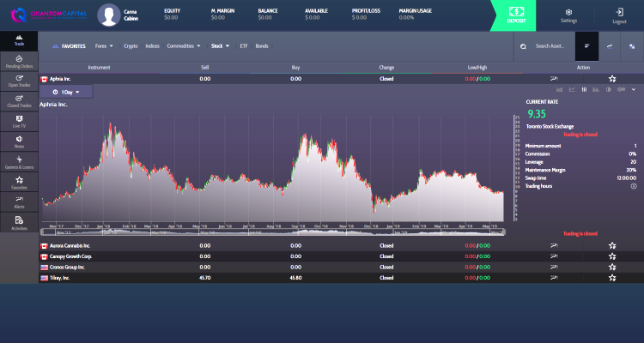Switch to chart view mode
Screen dimensions: 644x343
[610, 46]
